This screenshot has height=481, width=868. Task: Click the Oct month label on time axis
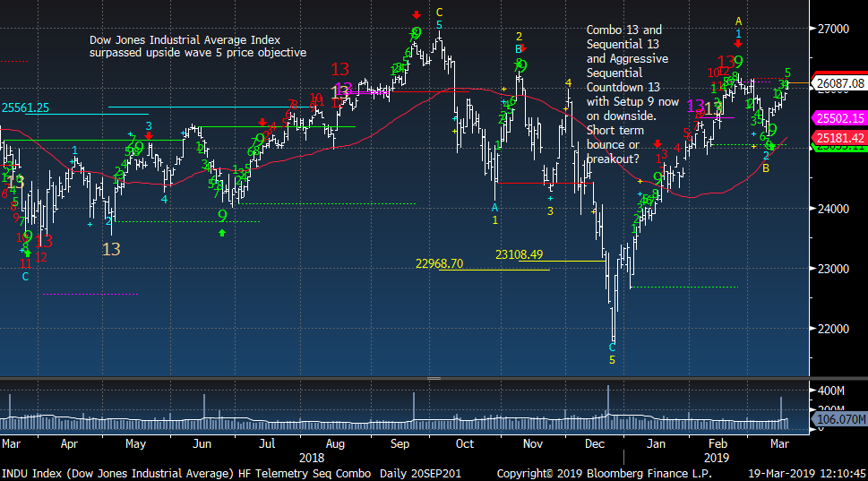tap(464, 444)
